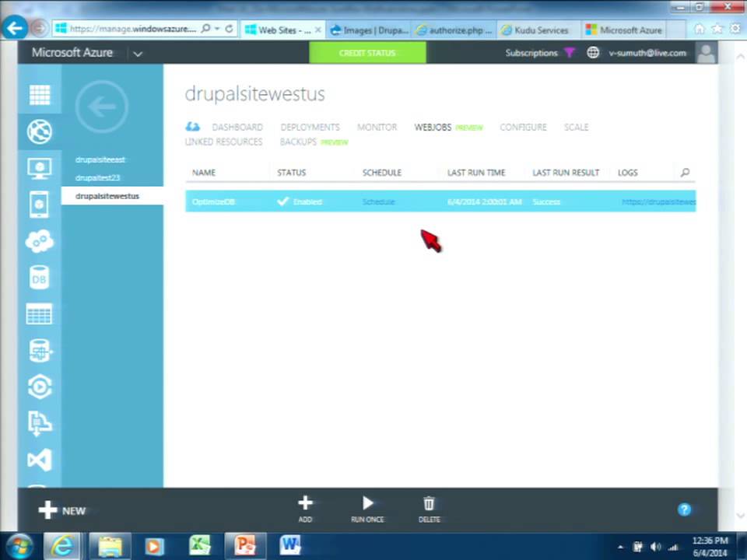Image resolution: width=747 pixels, height=560 pixels.
Task: Click the NEW button in bottom bar
Action: tap(62, 510)
